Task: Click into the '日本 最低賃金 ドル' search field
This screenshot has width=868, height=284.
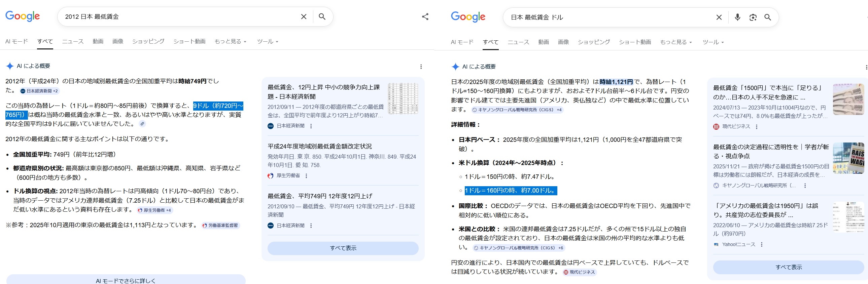Action: coord(606,17)
